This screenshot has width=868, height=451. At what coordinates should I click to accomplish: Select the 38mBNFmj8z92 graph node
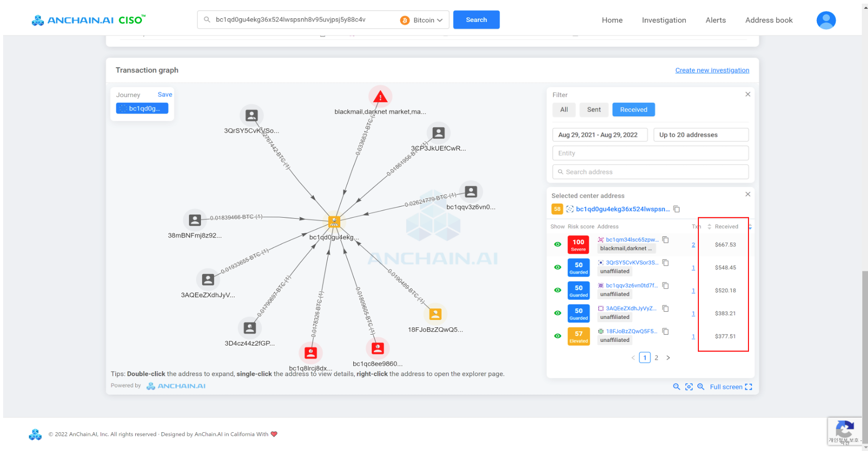point(195,220)
